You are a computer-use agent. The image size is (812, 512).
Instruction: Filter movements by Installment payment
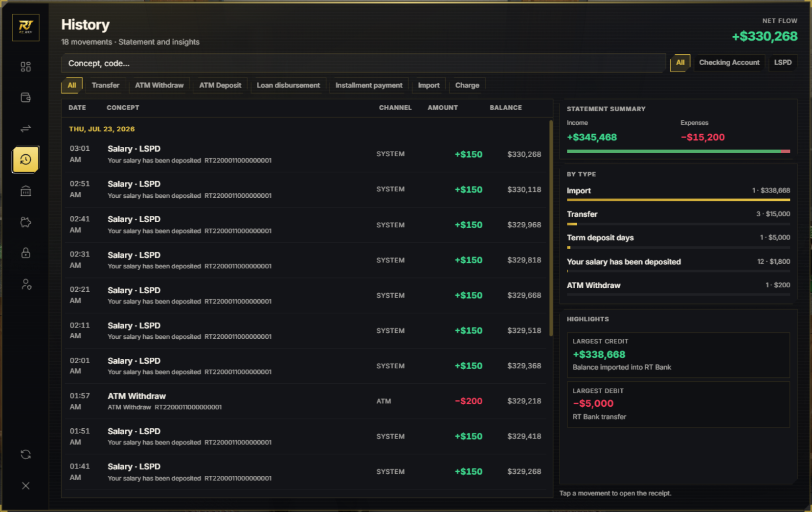point(369,85)
